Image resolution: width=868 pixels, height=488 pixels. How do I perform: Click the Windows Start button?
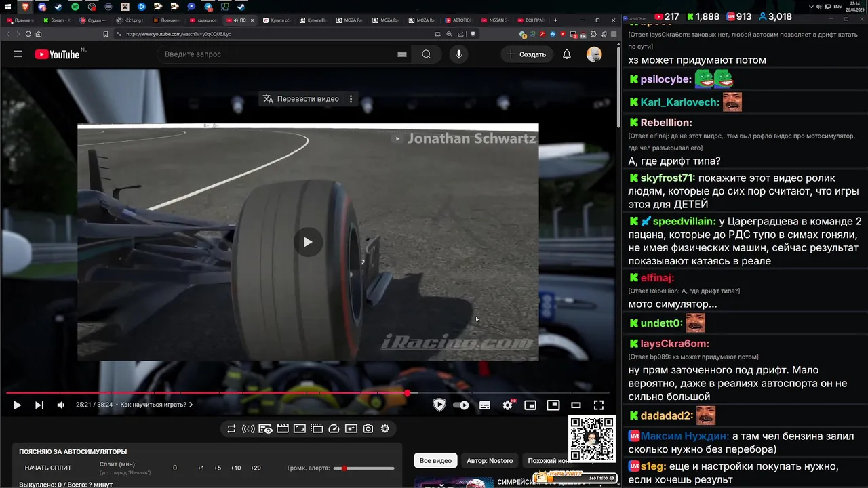[7, 6]
